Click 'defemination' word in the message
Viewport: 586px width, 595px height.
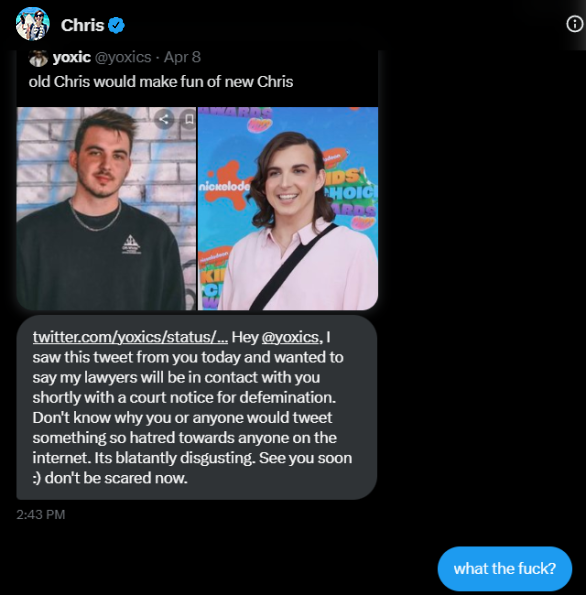tap(287, 397)
